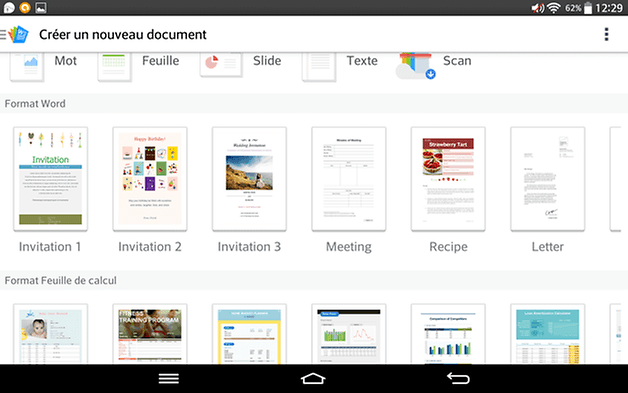The height and width of the screenshot is (393, 628).
Task: Tap the orange circular notification icon
Action: 25,8
